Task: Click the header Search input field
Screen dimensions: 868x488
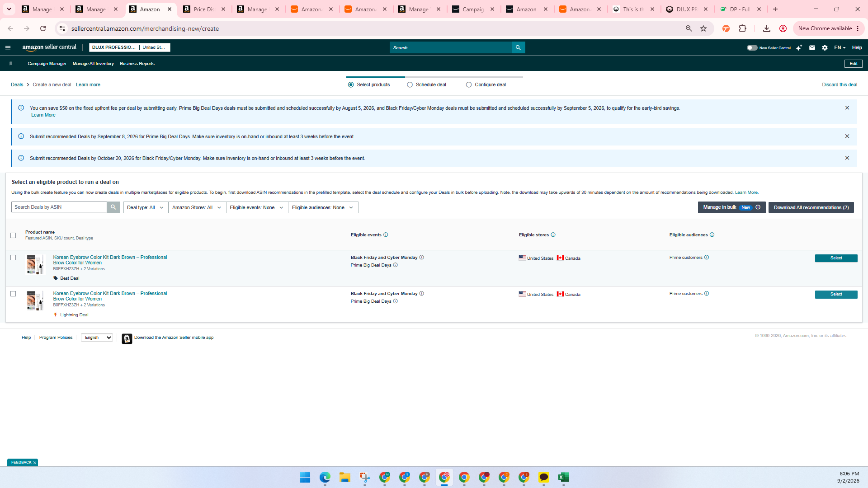Action: (x=451, y=47)
